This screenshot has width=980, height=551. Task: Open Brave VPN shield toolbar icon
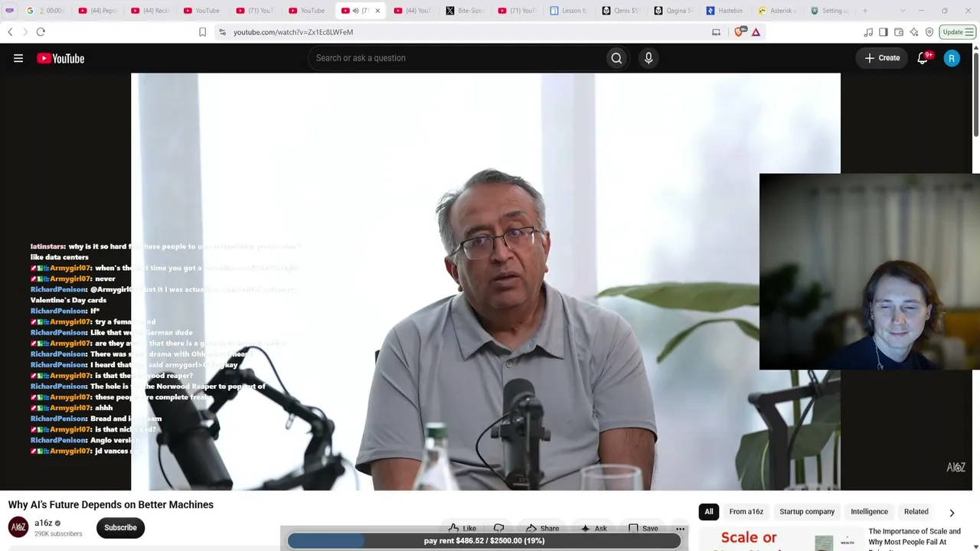pos(929,32)
